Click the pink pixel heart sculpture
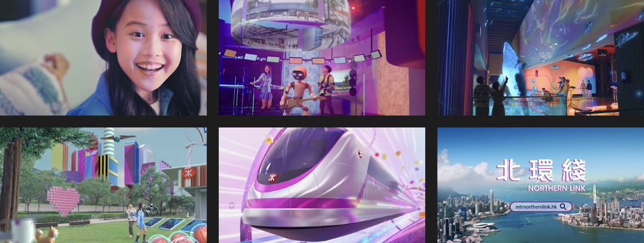The width and height of the screenshot is (644, 243). click(x=63, y=201)
